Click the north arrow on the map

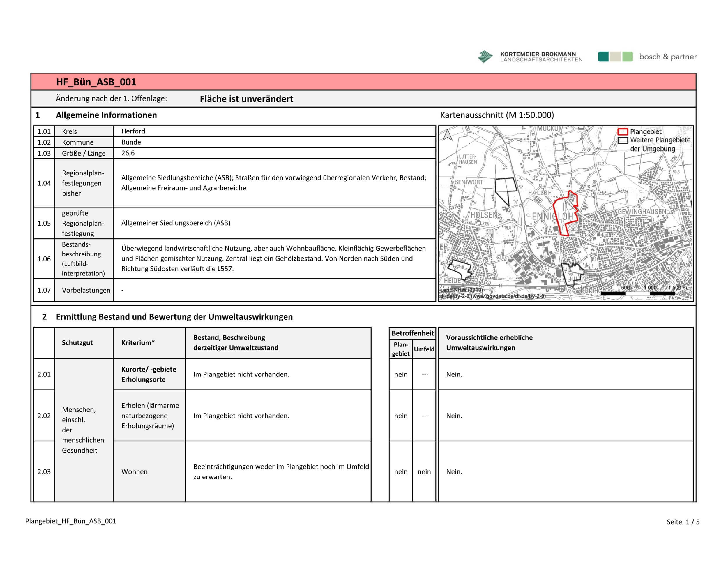coord(447,135)
